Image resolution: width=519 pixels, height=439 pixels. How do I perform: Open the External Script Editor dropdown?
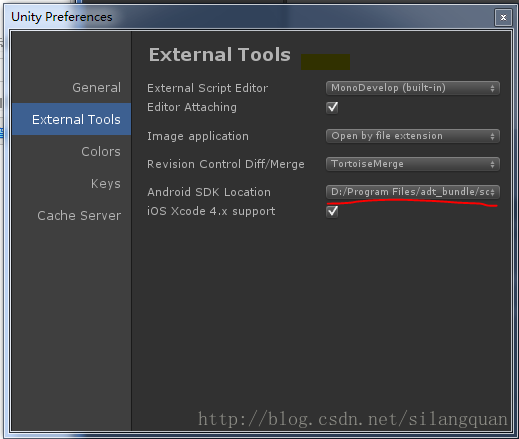(x=413, y=88)
